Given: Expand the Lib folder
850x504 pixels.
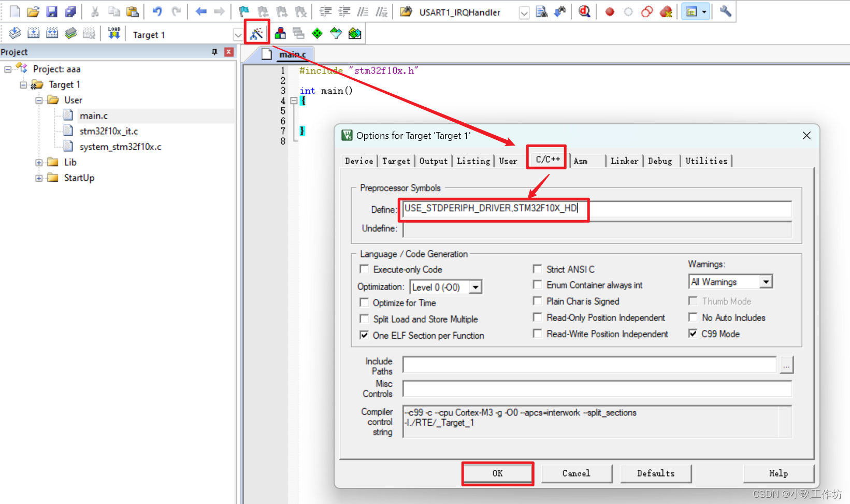Looking at the screenshot, I should 39,162.
